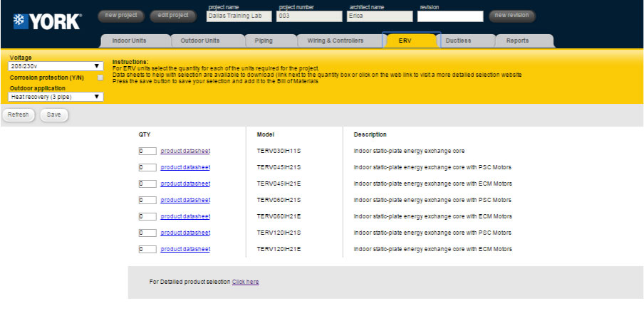Open product datasheet for TERV030IH11S
This screenshot has width=644, height=313.
pos(185,151)
